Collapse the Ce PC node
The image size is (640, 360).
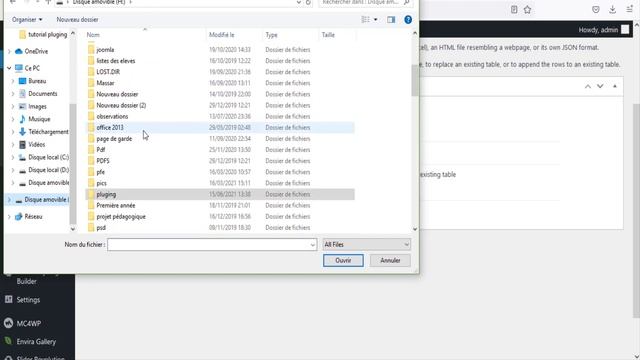tap(9, 68)
